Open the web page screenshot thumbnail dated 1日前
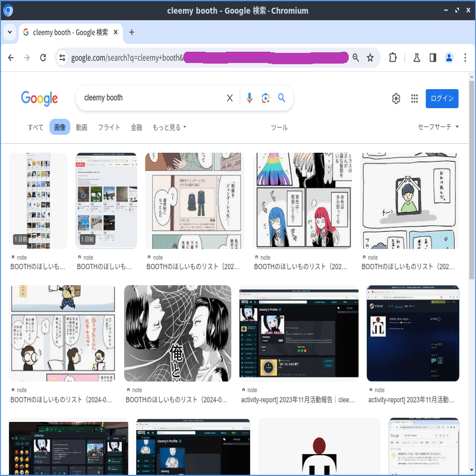 (x=106, y=201)
